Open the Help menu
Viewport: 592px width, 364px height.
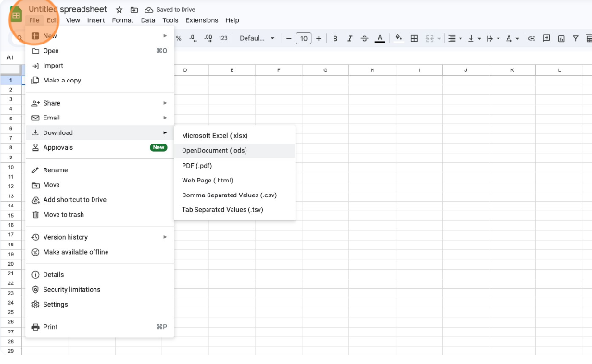coord(233,20)
